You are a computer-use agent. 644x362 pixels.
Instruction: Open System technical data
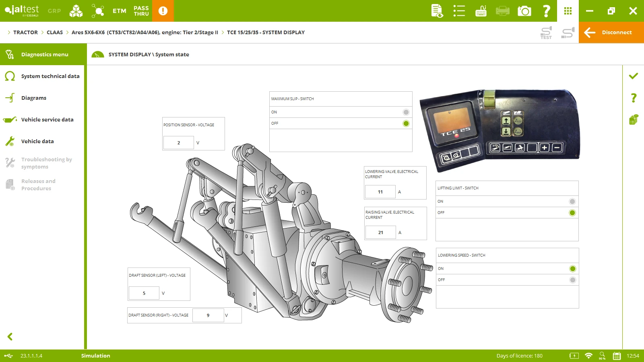(42, 76)
